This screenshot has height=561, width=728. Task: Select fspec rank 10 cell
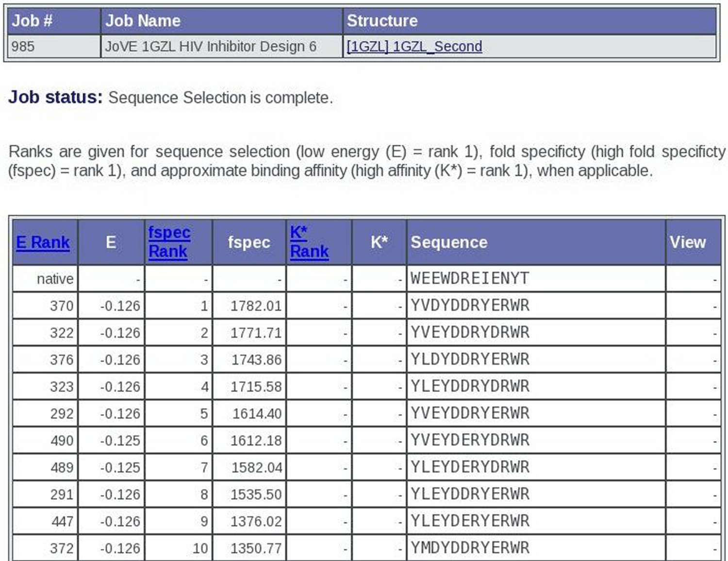tap(179, 548)
